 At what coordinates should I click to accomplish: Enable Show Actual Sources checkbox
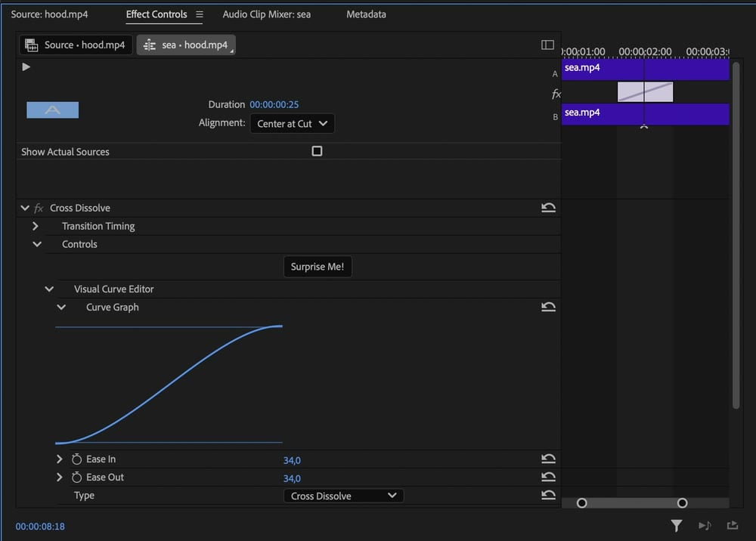coord(317,151)
